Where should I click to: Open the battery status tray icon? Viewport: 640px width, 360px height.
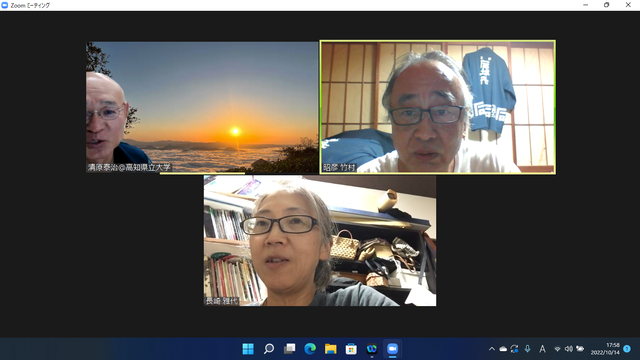580,349
